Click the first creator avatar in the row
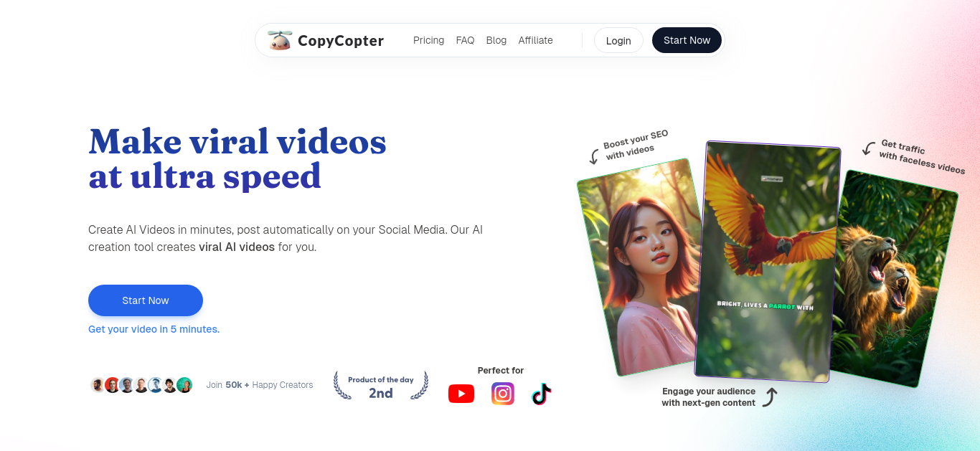Viewport: 980px width, 451px height. pos(98,385)
